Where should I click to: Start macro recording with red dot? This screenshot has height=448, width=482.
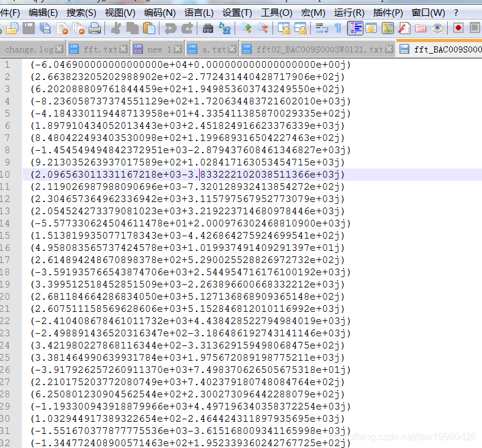[x=458, y=28]
